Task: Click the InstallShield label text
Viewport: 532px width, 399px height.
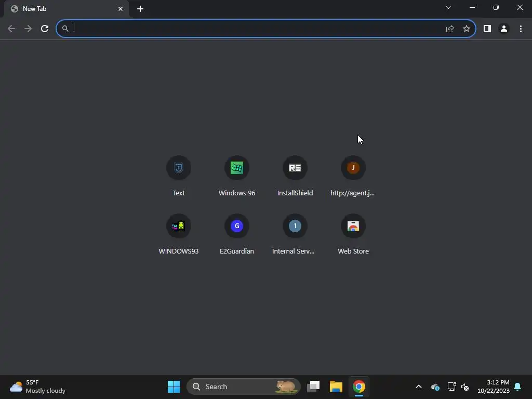Action: [x=295, y=193]
